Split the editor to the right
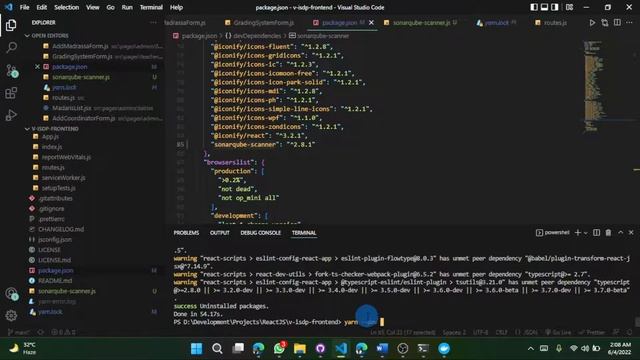Image resolution: width=640 pixels, height=360 pixels. (x=617, y=23)
